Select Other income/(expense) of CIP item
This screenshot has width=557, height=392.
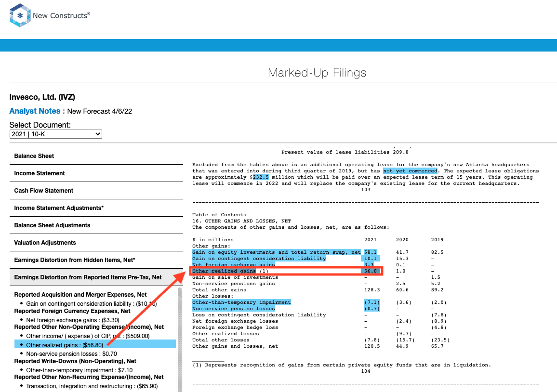[x=88, y=336]
